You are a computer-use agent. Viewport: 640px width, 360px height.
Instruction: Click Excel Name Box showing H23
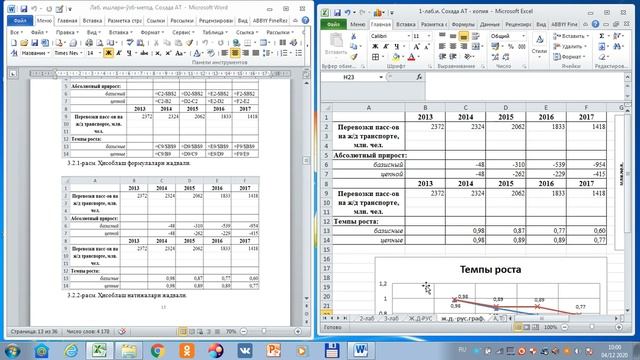[350, 77]
